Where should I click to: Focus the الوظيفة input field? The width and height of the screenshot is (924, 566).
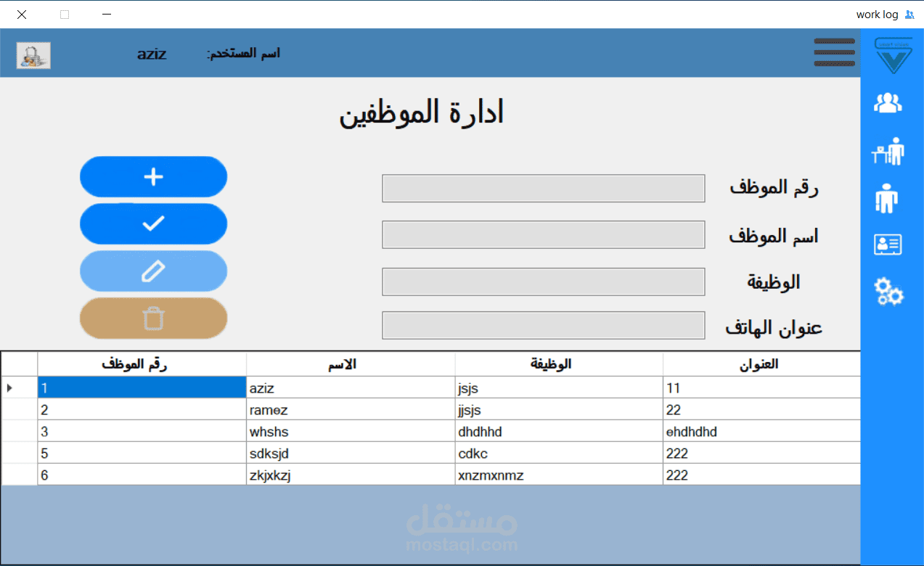coord(544,282)
